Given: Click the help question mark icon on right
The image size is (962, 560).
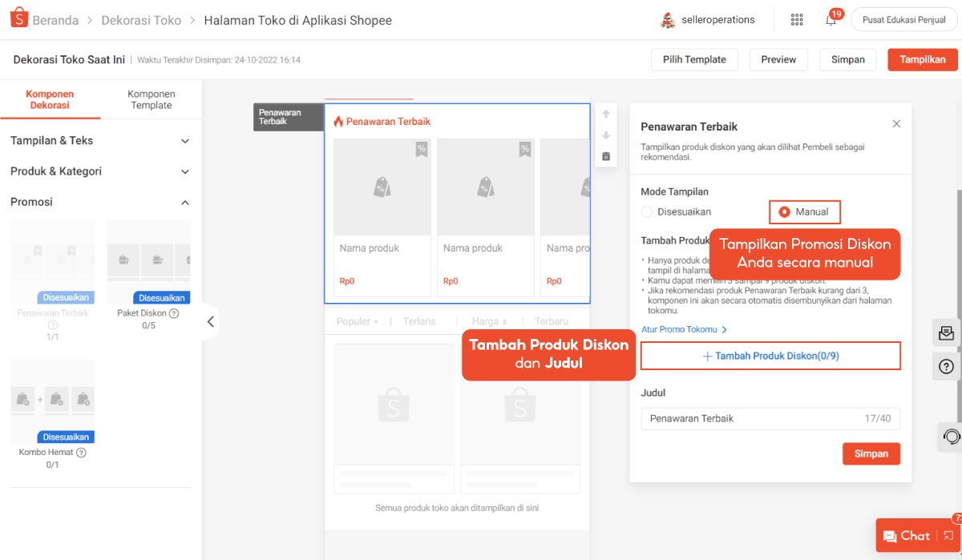Looking at the screenshot, I should [946, 367].
